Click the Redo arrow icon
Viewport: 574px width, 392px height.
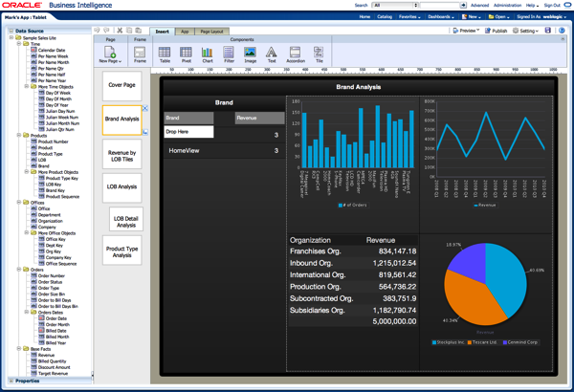106,31
